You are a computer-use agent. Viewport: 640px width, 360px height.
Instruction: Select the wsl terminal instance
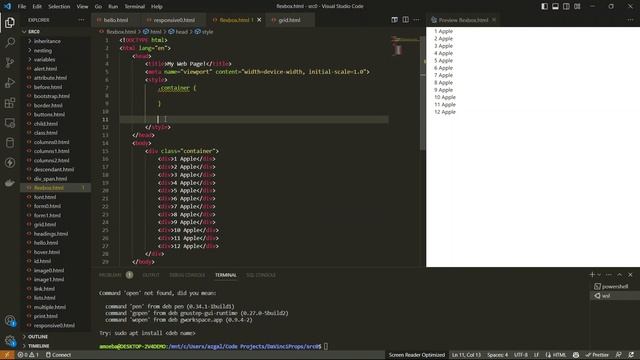[x=615, y=296]
